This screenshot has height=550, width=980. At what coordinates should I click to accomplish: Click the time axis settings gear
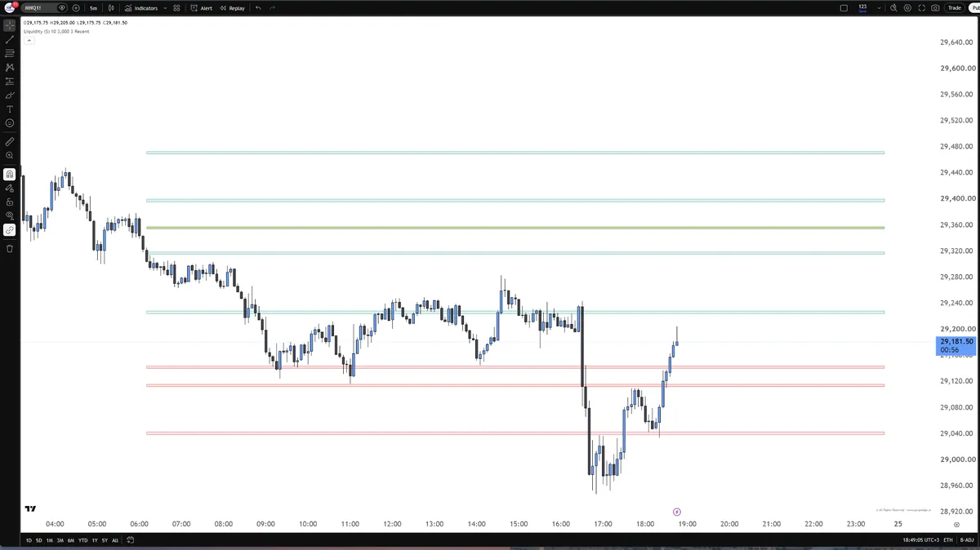(956, 525)
